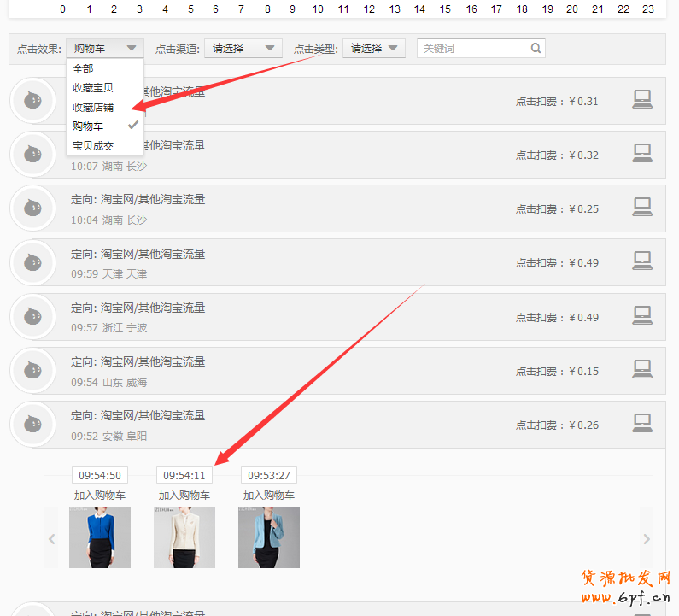The image size is (679, 616).
Task: Choose 宝贝成交 in the click-effect list
Action: point(105,146)
